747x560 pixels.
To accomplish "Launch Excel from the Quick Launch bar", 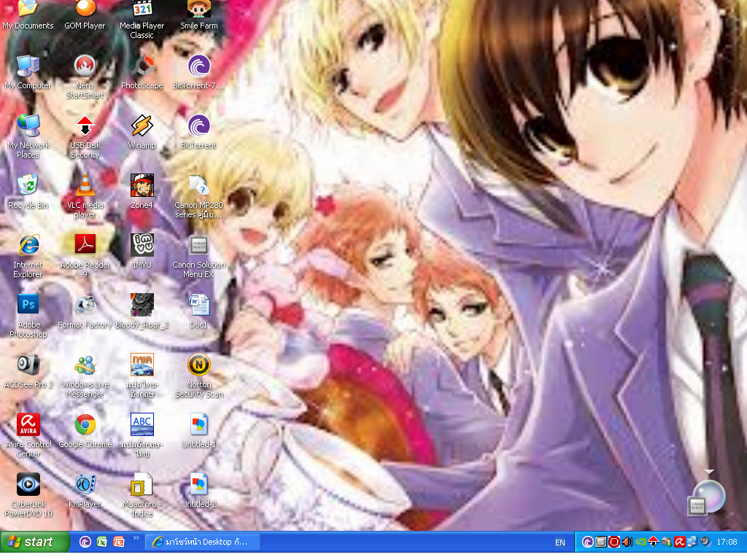I will pos(101,542).
